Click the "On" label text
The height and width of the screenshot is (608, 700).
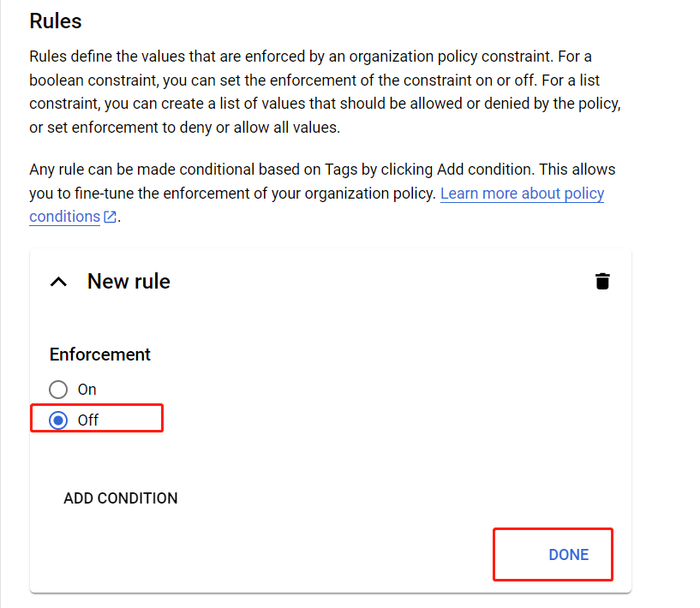87,390
